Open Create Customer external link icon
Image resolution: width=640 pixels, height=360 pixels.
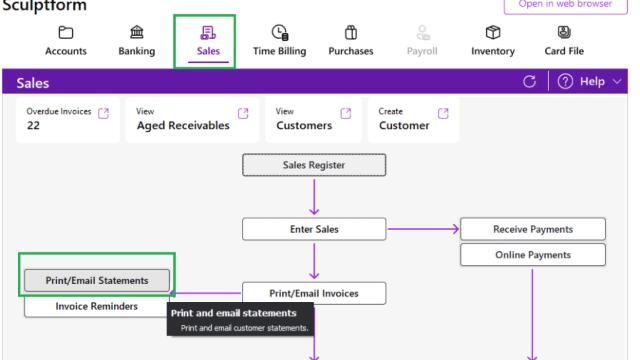point(443,113)
